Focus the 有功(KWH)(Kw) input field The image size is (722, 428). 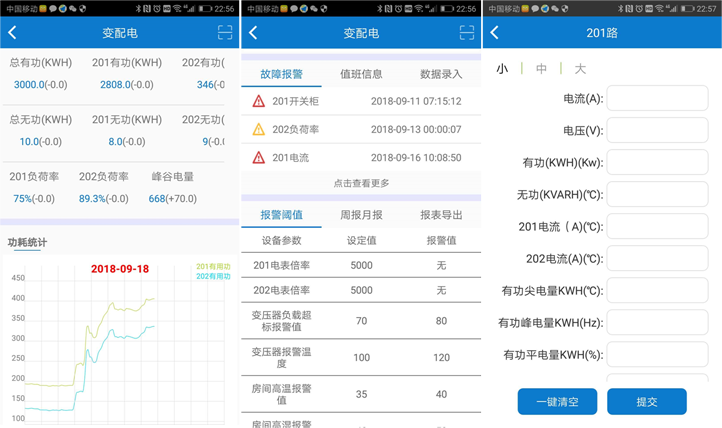coord(657,162)
